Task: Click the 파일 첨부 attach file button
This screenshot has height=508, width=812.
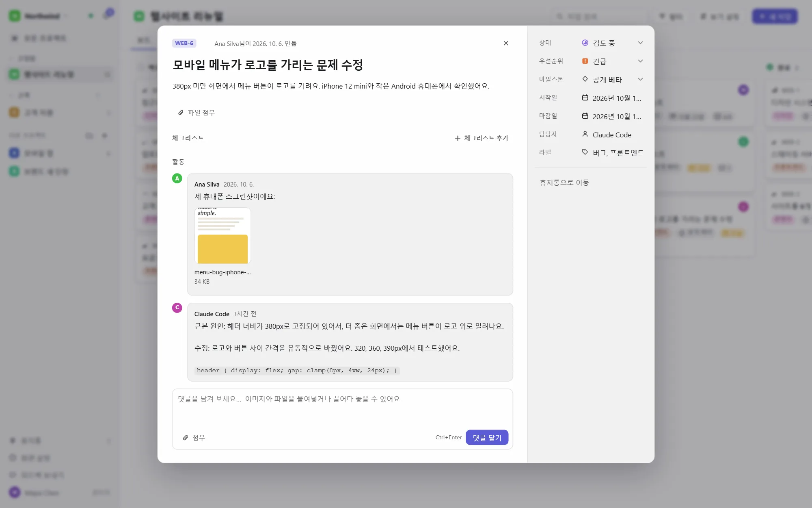Action: 197,113
